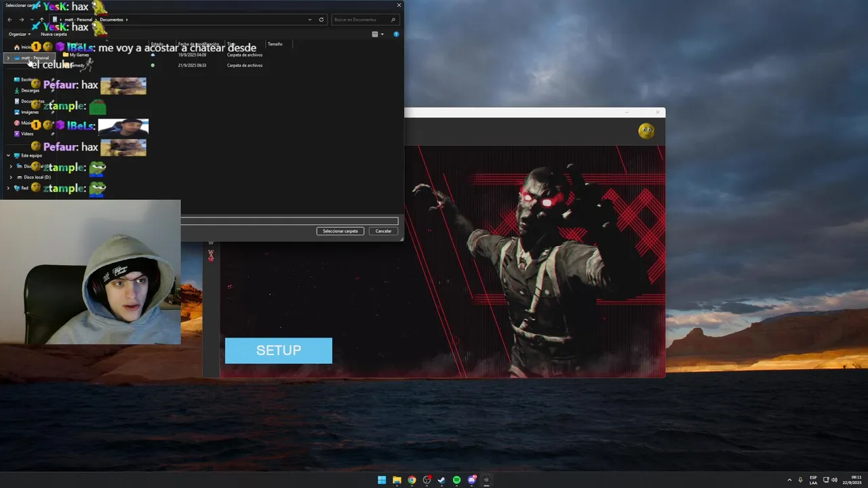This screenshot has width=868, height=488.
Task: Open Google Chrome from taskbar
Action: [x=412, y=480]
